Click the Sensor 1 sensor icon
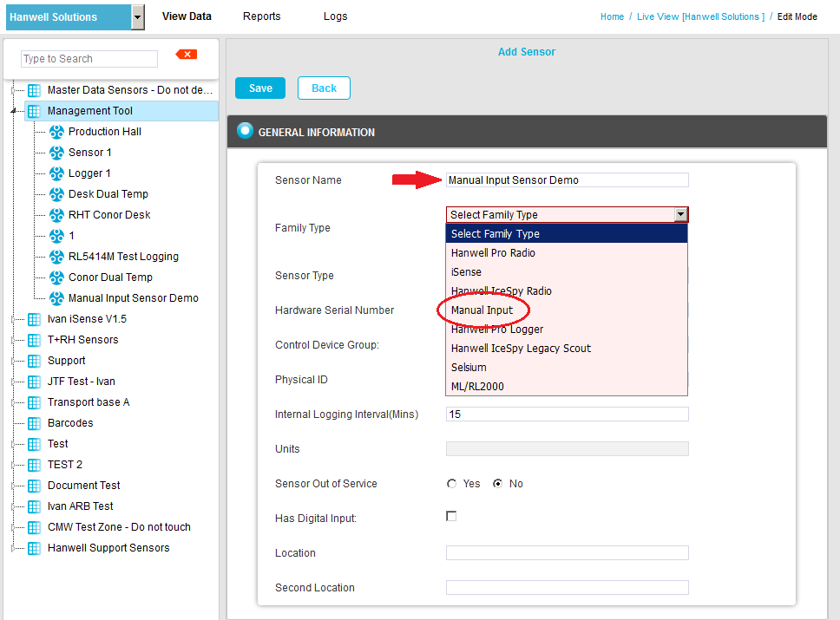The height and width of the screenshot is (620, 840). [x=56, y=153]
